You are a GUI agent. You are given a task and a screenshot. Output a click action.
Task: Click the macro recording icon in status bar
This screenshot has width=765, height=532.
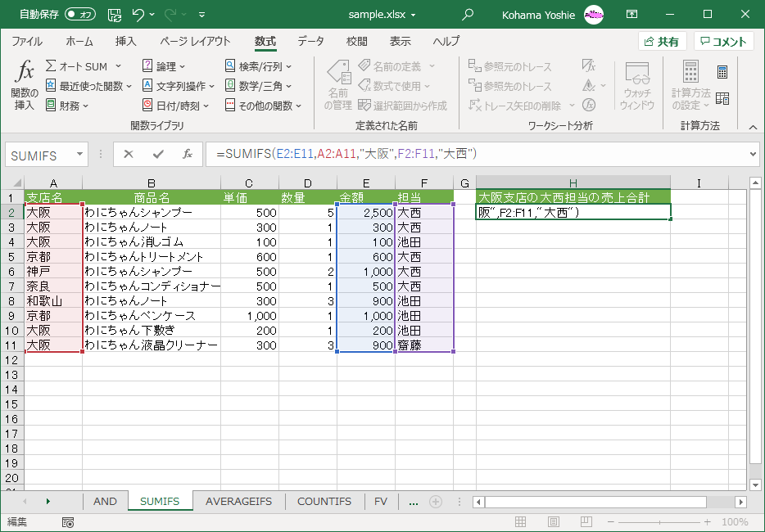click(x=68, y=523)
